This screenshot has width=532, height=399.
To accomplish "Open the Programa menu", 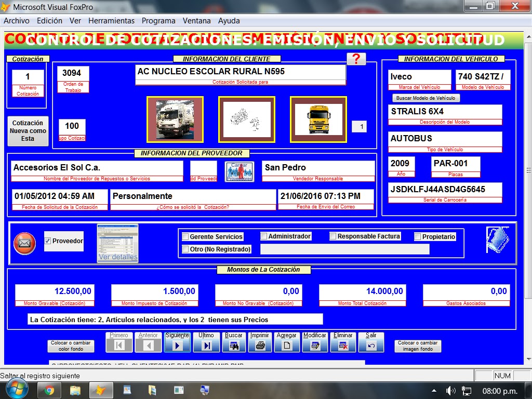I will [158, 21].
